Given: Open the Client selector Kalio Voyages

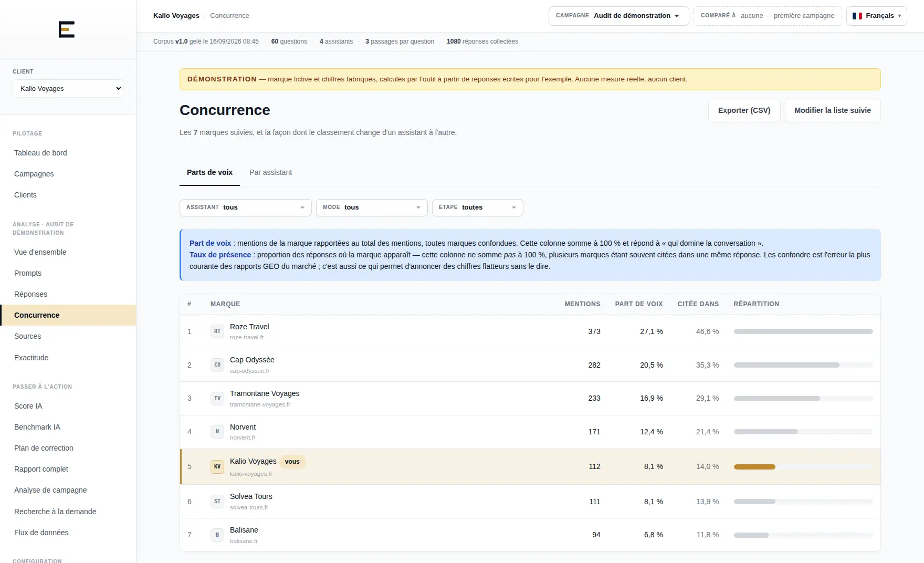Looking at the screenshot, I should (x=68, y=89).
